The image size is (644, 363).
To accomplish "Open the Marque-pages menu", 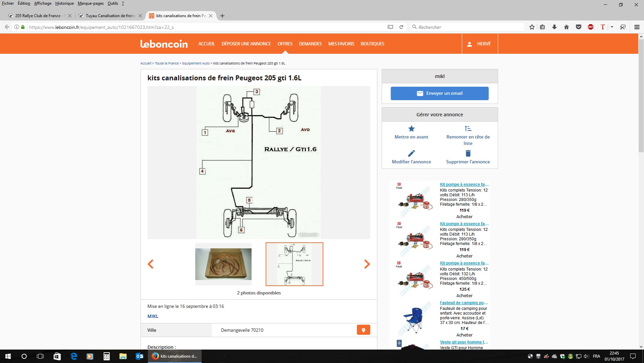I will coord(90,3).
